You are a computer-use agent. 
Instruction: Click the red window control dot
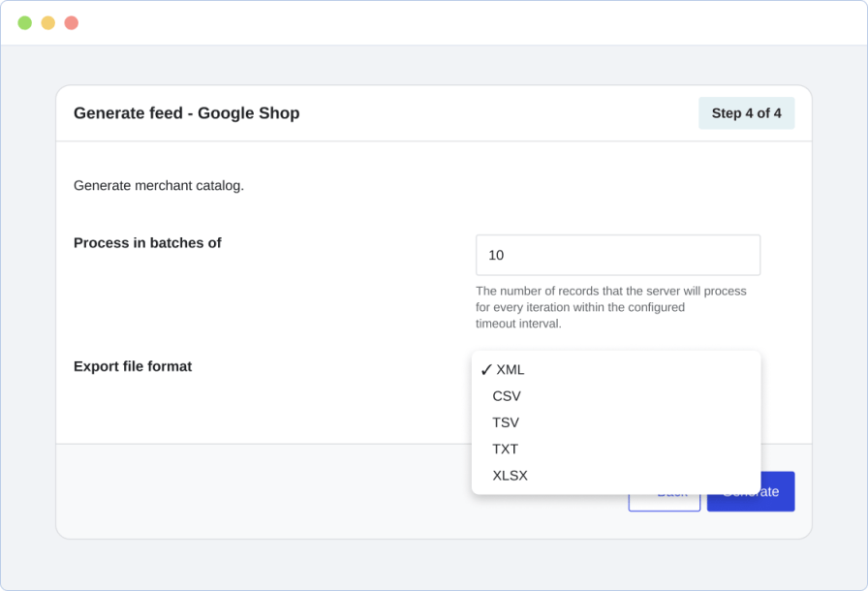72,22
